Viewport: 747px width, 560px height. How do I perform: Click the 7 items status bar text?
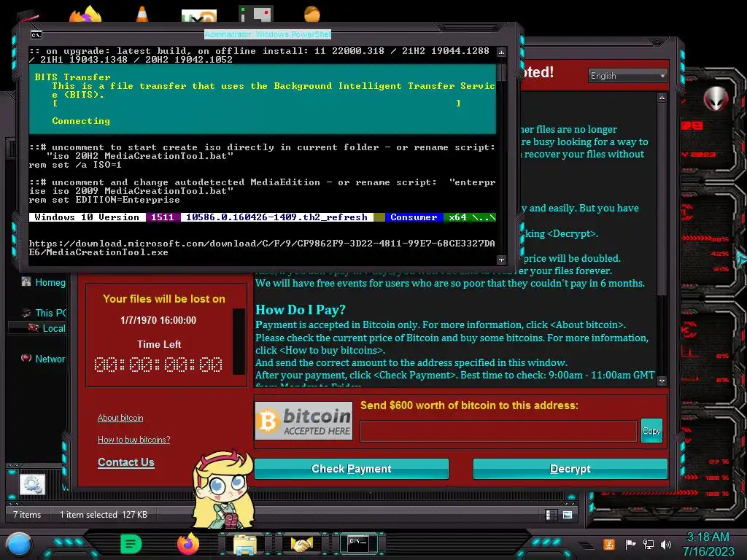(27, 515)
